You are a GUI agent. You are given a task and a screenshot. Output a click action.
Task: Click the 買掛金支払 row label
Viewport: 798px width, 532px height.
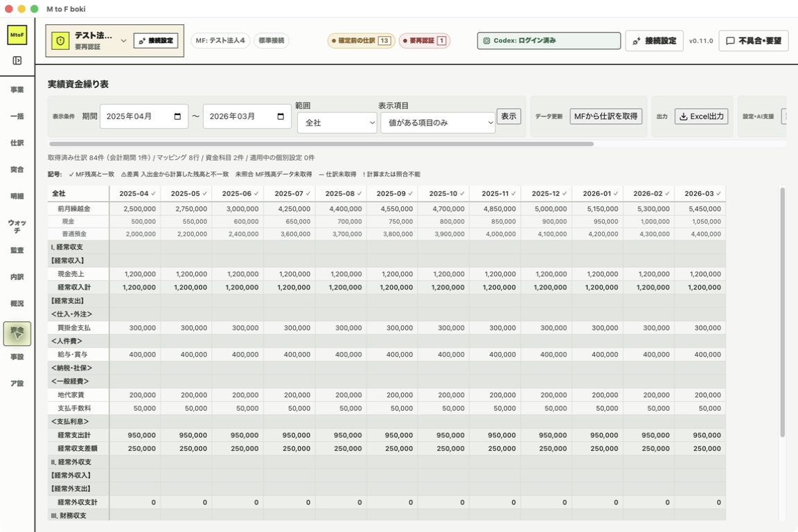point(74,328)
